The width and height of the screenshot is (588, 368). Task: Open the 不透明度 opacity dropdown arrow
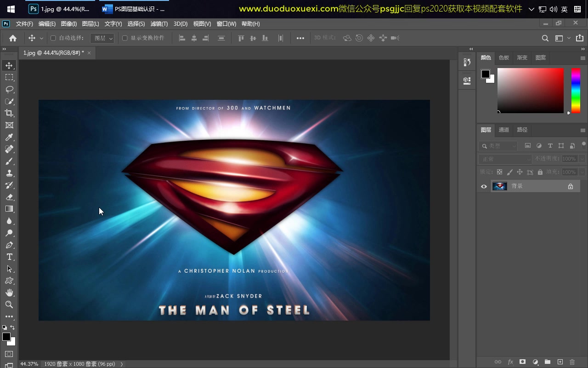coord(582,159)
